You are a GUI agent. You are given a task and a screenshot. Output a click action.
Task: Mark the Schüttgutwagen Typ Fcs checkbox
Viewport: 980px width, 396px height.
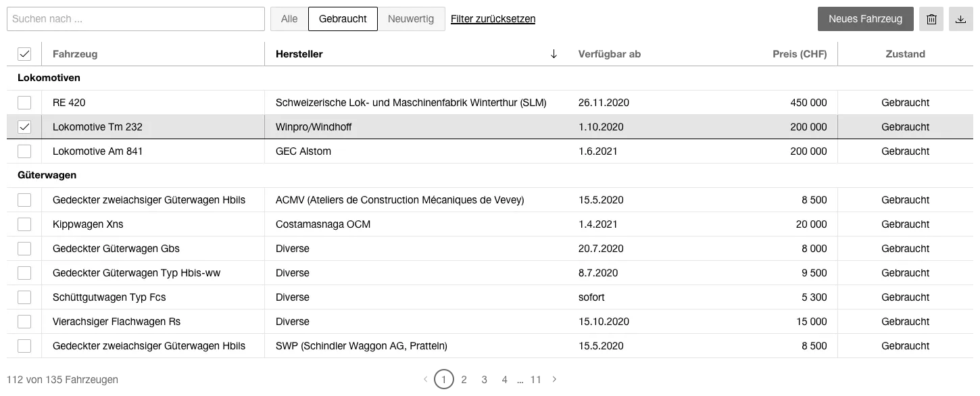pos(24,297)
